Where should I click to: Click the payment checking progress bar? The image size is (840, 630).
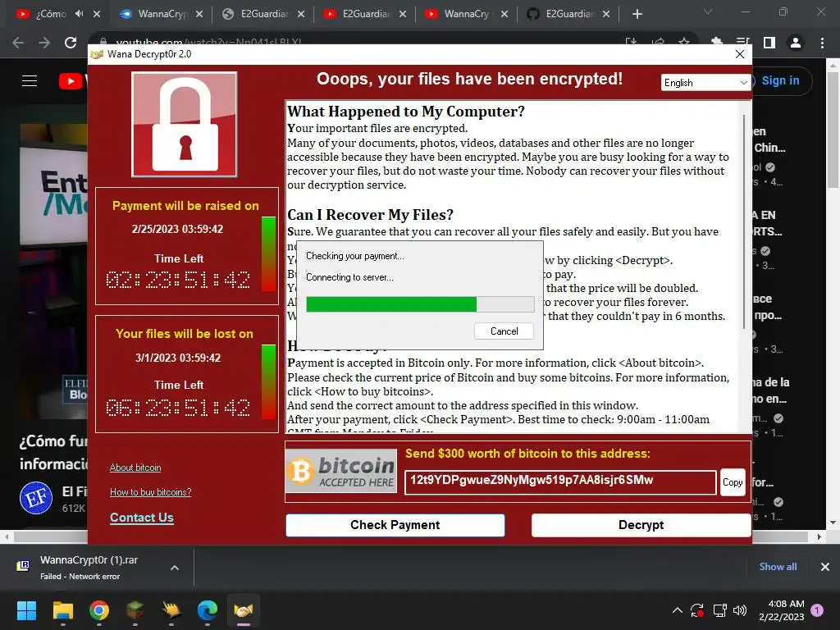420,304
